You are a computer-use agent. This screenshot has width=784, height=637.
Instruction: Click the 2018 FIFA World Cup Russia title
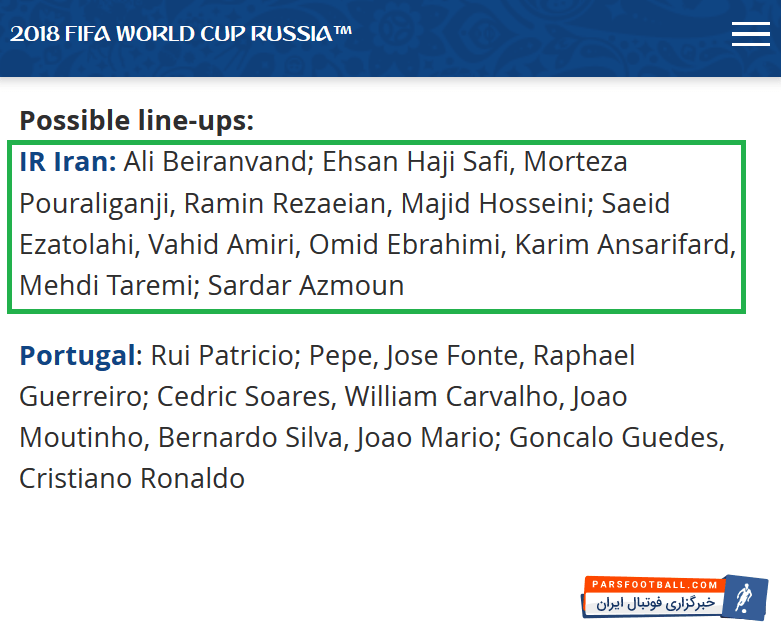pos(181,33)
